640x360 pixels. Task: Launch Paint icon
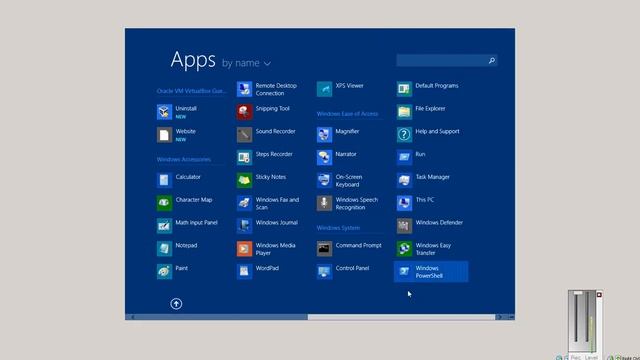(x=164, y=271)
